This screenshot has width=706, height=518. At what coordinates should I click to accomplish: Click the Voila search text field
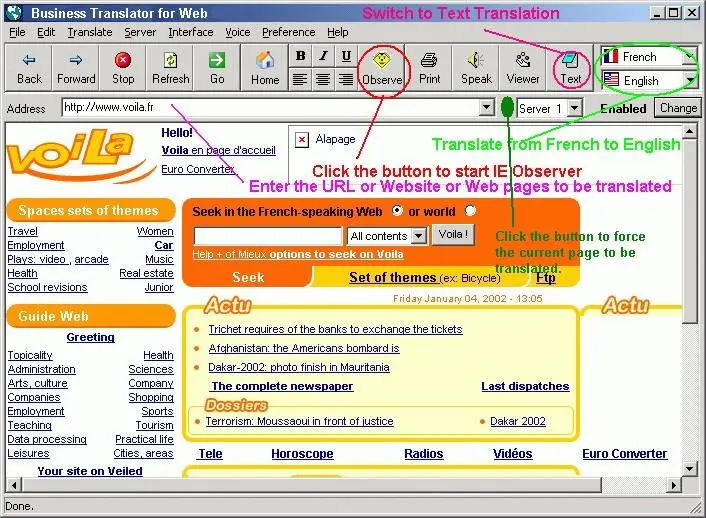268,236
